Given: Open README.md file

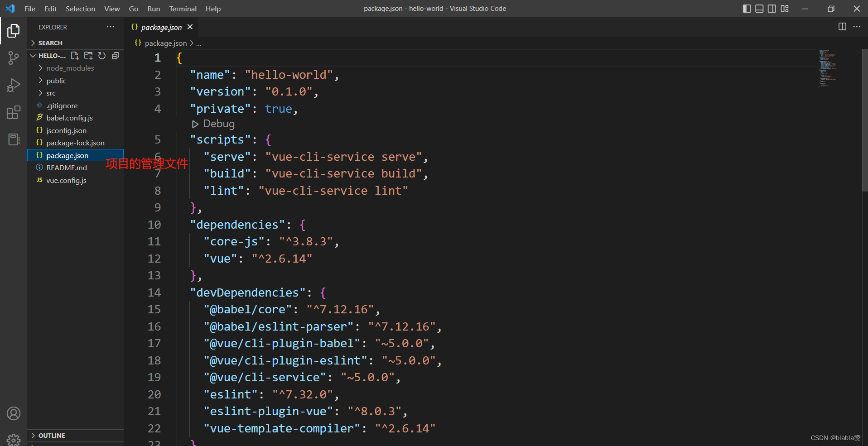Looking at the screenshot, I should tap(75, 168).
